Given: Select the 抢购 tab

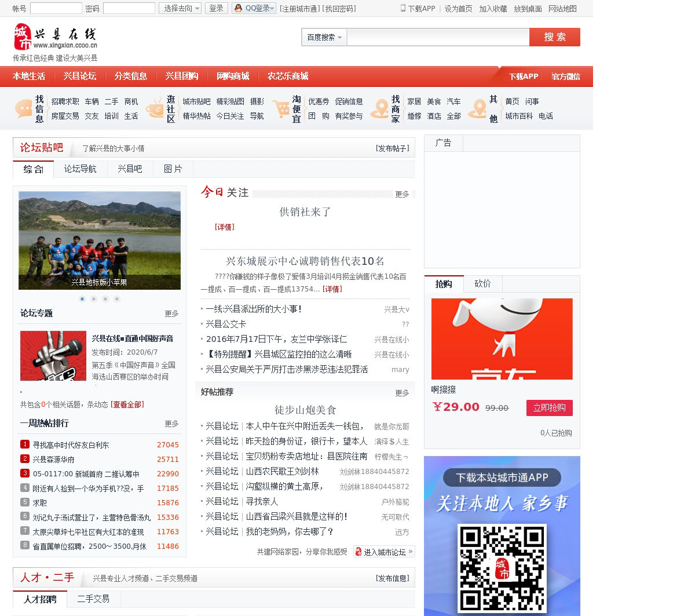Looking at the screenshot, I should coord(444,283).
